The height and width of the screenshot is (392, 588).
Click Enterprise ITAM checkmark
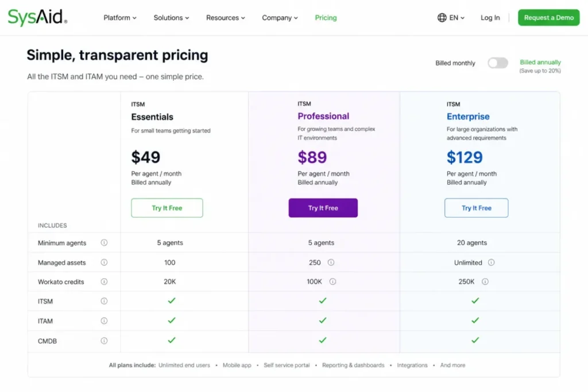(x=475, y=320)
